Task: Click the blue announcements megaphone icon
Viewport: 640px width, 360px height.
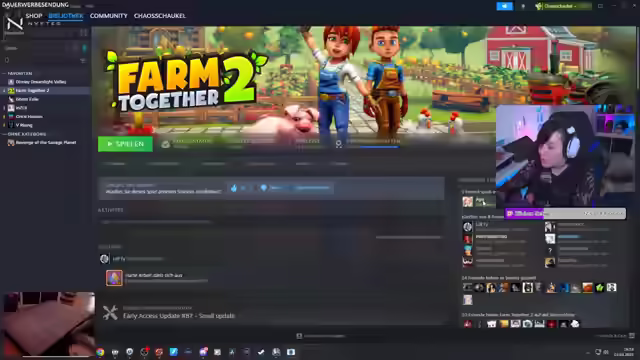Action: [x=504, y=6]
